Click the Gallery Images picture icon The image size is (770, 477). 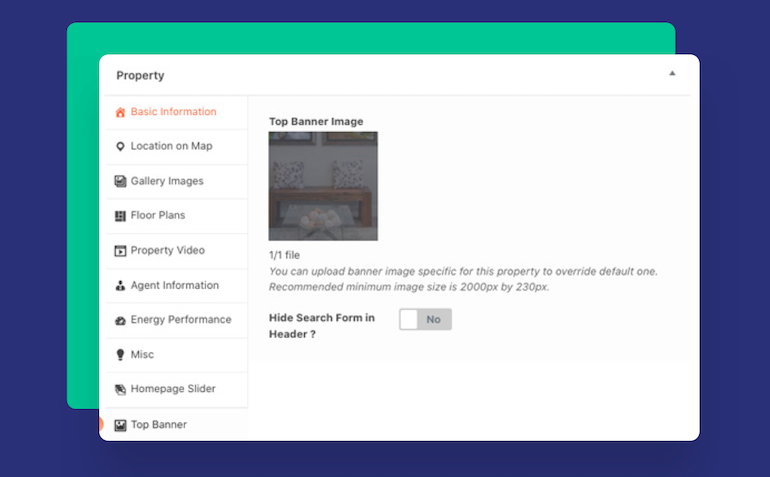pos(120,181)
